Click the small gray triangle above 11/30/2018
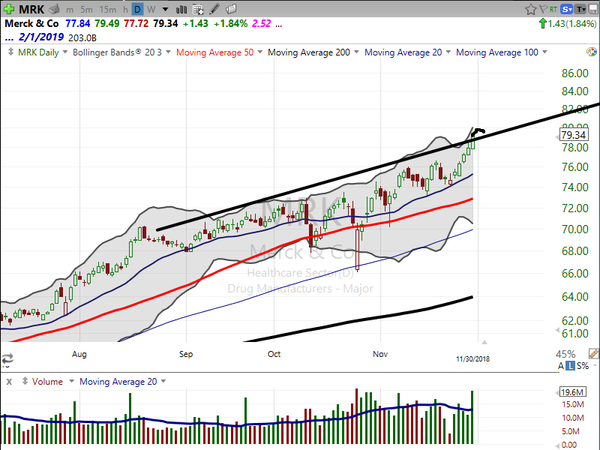This screenshot has width=600, height=450. [x=484, y=342]
